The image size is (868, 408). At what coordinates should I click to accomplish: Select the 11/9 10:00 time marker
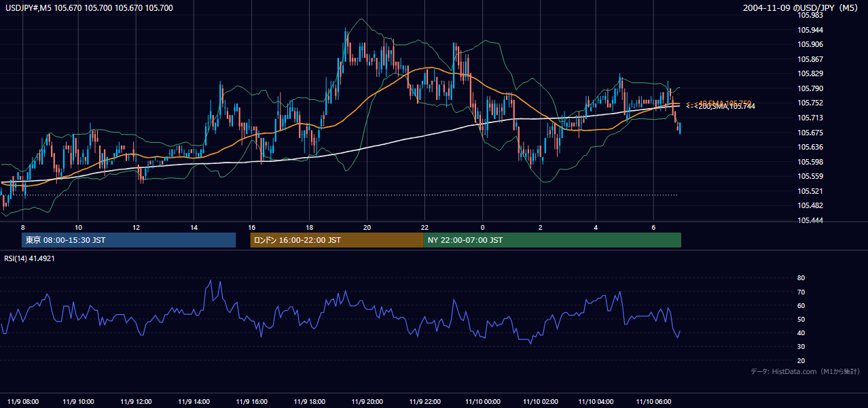point(78,401)
